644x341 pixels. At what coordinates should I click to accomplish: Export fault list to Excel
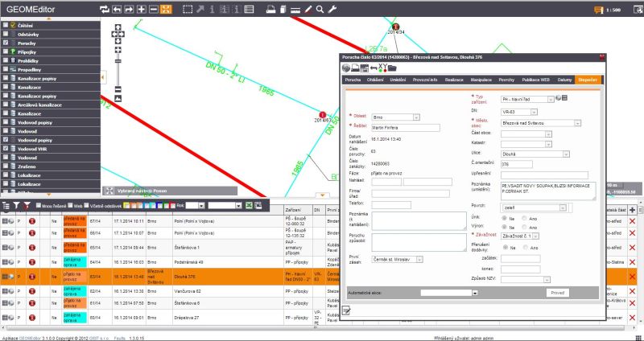[x=248, y=206]
